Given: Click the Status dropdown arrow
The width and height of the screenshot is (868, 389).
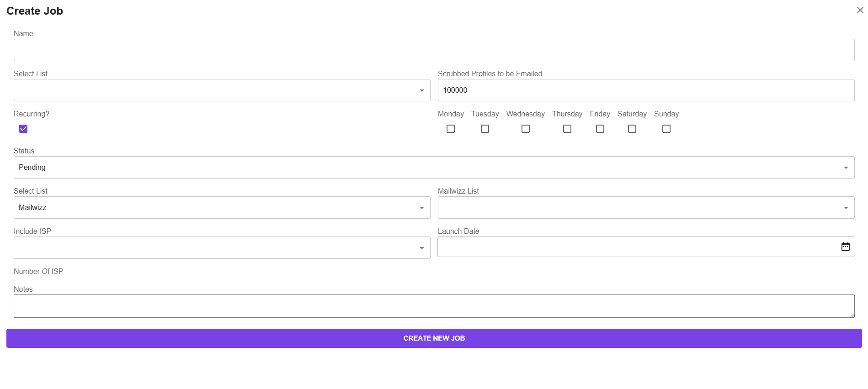Looking at the screenshot, I should pyautogui.click(x=845, y=167).
